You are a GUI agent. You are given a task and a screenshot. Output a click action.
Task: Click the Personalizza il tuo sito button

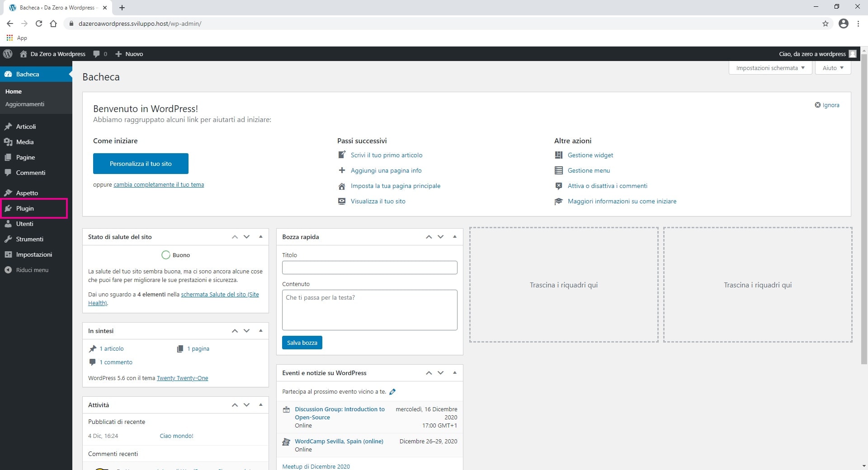[141, 164]
